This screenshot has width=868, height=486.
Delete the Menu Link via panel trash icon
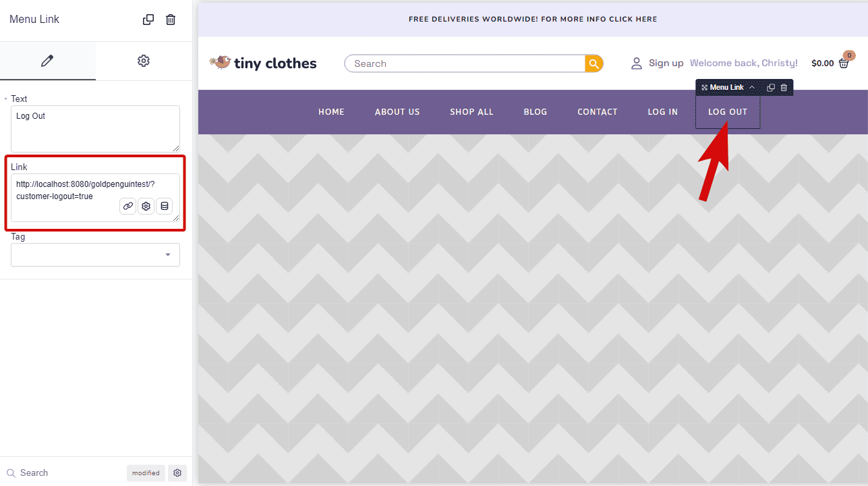pyautogui.click(x=171, y=20)
